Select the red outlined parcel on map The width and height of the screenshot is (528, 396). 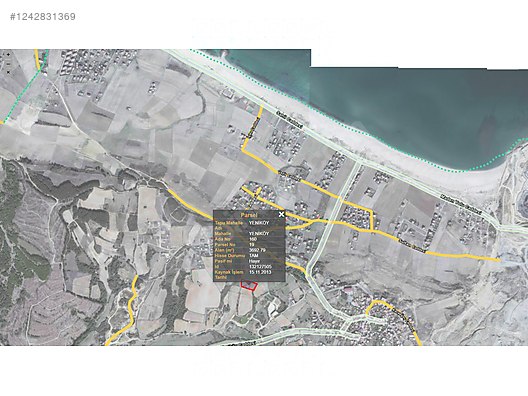click(249, 286)
